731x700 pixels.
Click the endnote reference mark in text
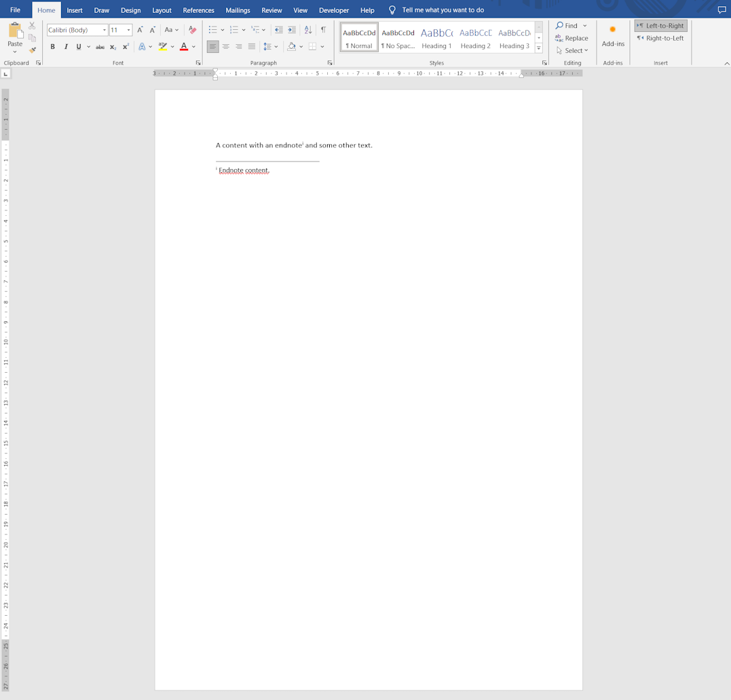[x=303, y=144]
